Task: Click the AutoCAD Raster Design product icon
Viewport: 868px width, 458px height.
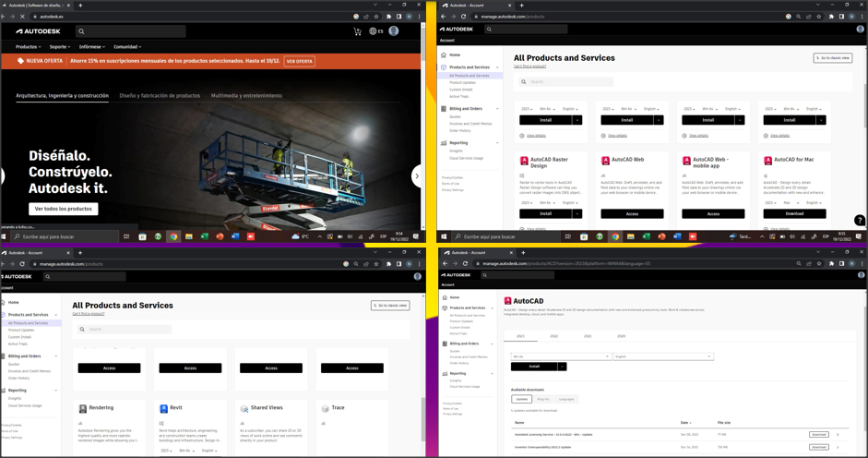Action: [x=524, y=161]
